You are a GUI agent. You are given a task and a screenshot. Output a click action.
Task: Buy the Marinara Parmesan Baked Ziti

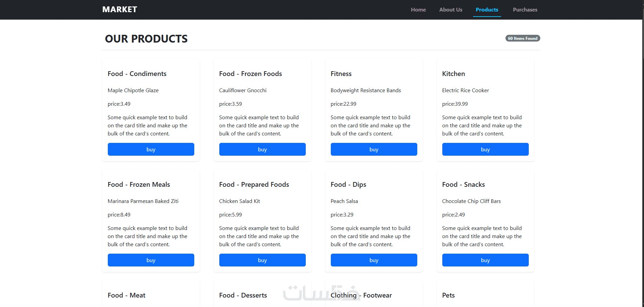(151, 260)
